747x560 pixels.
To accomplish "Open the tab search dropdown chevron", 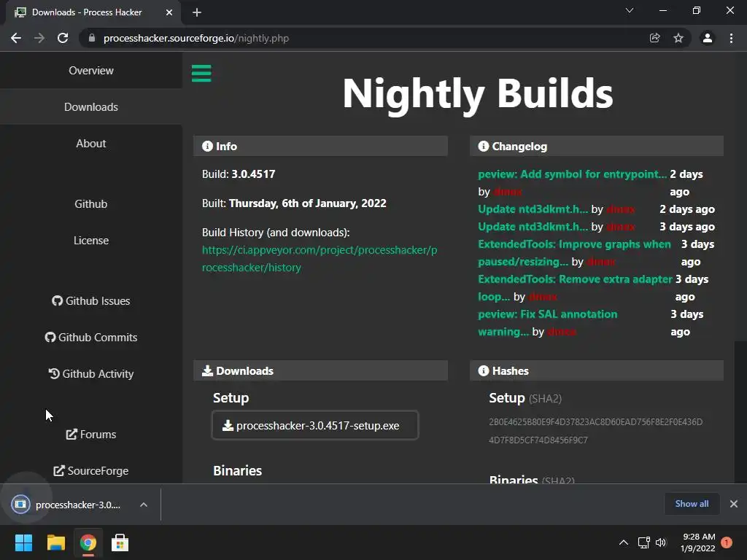I will 630,10.
